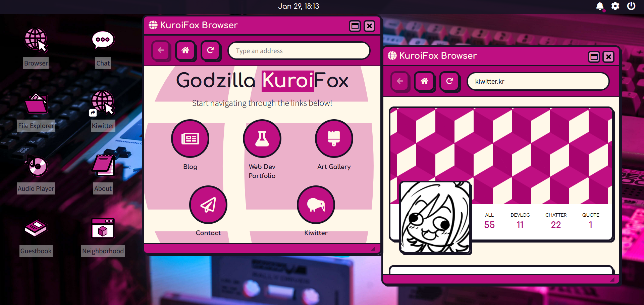Launch the Chat application
This screenshot has height=305, width=644.
(103, 40)
